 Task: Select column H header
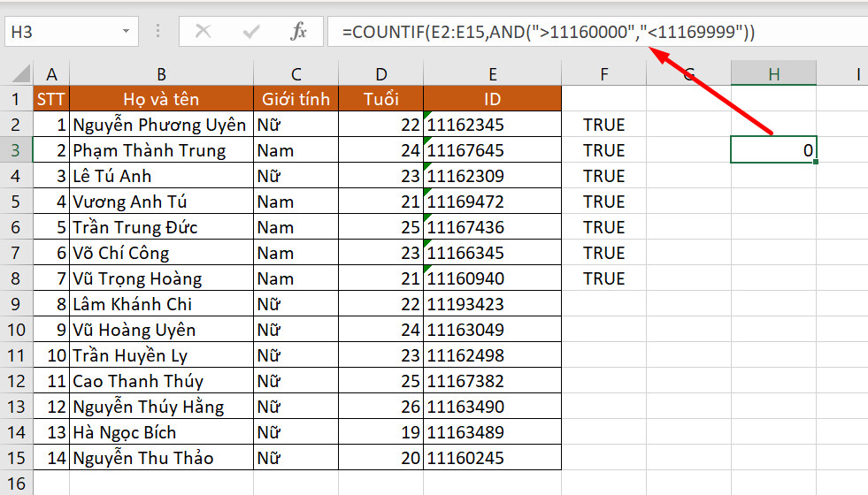tap(773, 73)
